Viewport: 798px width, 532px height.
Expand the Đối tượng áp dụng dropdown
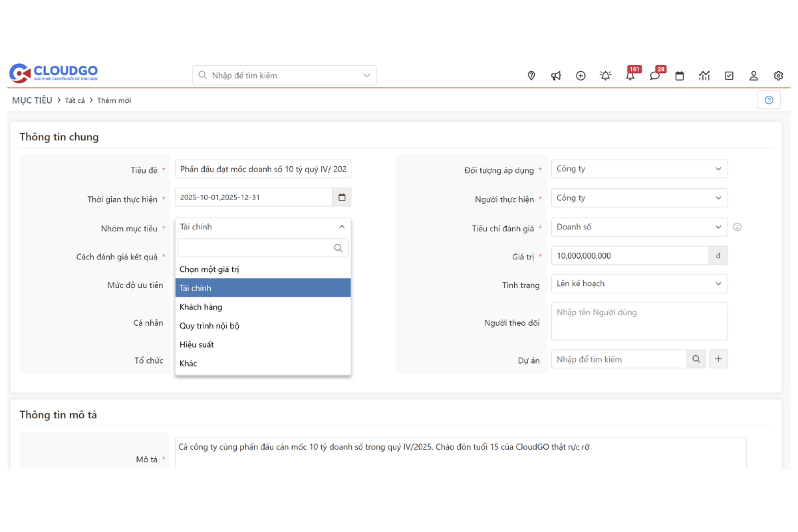click(x=639, y=169)
